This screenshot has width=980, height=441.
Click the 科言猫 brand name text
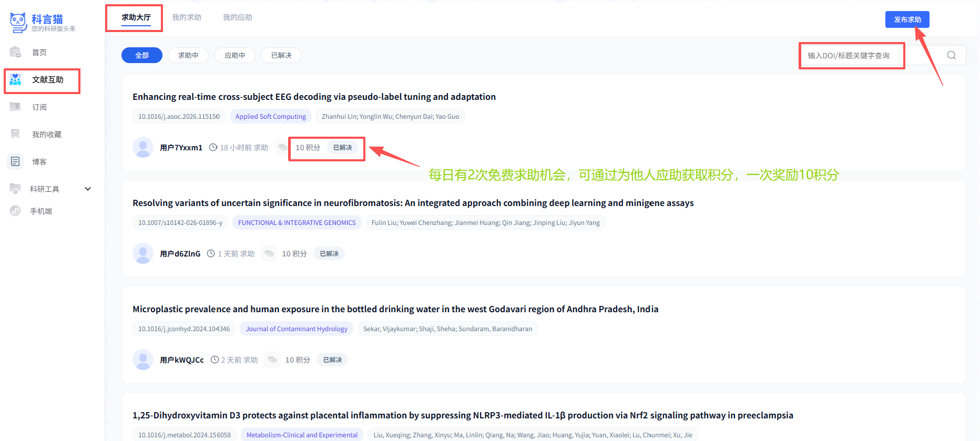pos(47,19)
